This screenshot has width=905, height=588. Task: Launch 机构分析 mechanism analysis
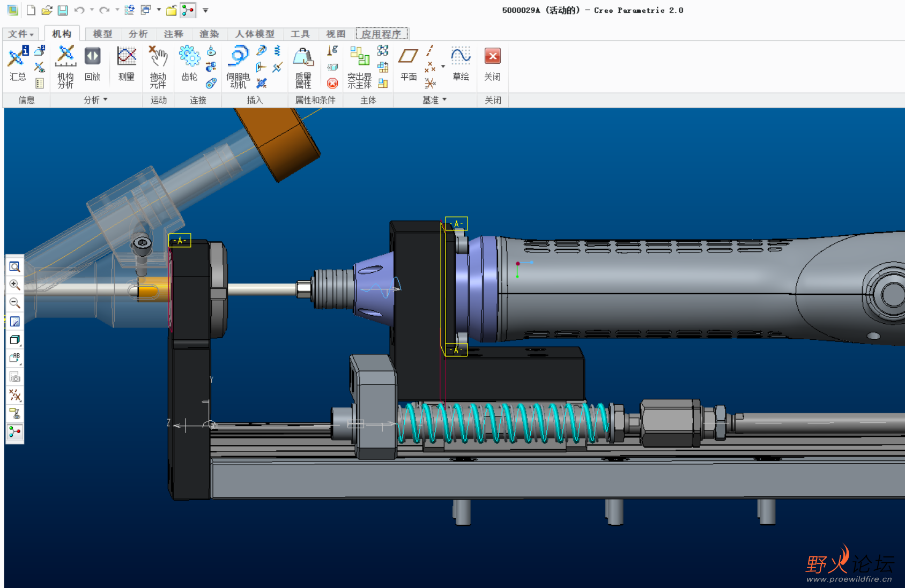click(65, 66)
